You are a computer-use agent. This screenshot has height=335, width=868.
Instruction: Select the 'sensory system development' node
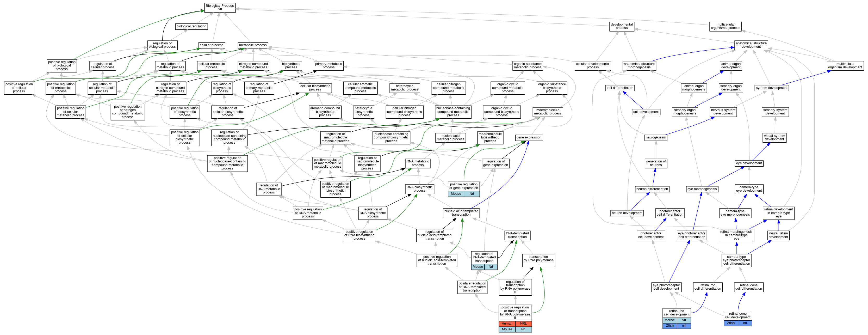pos(775,112)
